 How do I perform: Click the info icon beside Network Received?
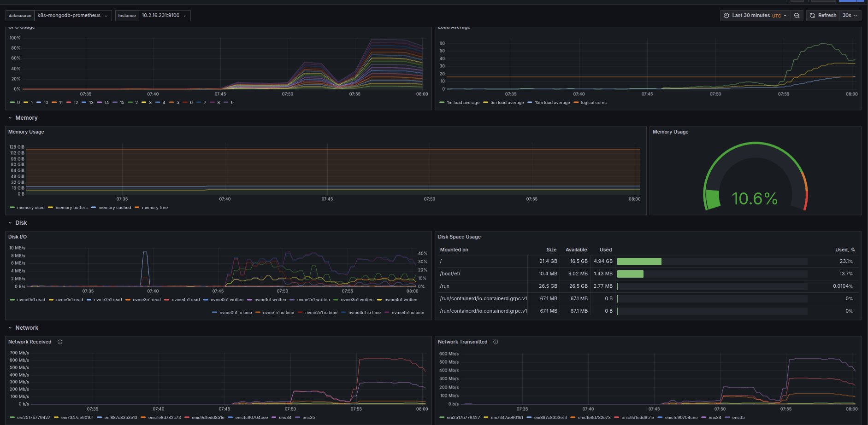coord(60,342)
